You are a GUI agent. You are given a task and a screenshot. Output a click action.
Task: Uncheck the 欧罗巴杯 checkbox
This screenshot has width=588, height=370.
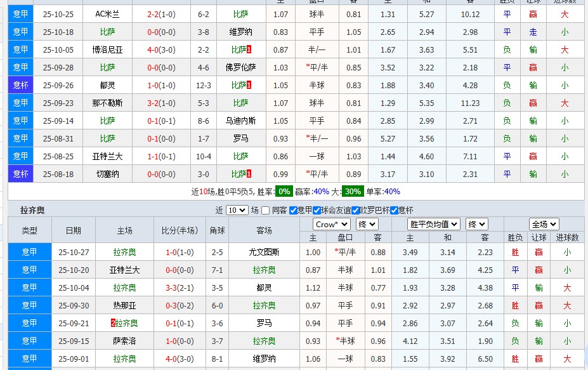[x=354, y=211]
